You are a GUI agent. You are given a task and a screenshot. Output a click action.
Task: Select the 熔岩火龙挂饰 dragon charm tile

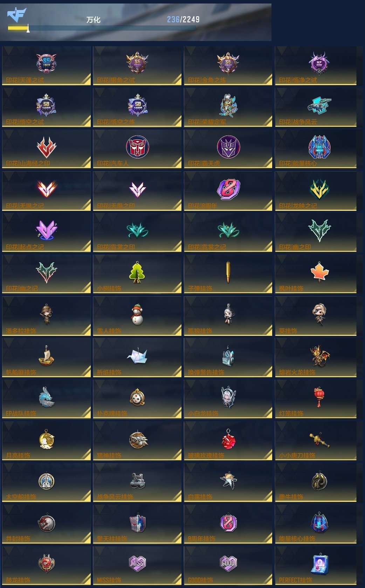point(316,357)
